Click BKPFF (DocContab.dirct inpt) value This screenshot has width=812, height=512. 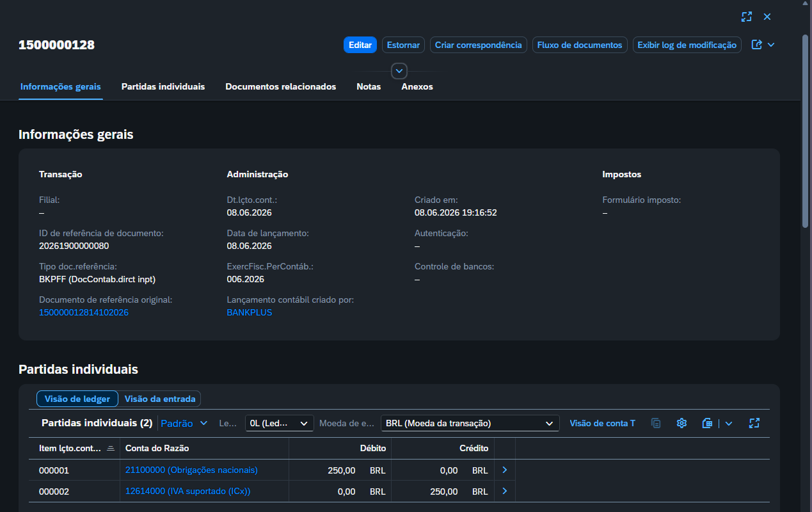coord(97,279)
